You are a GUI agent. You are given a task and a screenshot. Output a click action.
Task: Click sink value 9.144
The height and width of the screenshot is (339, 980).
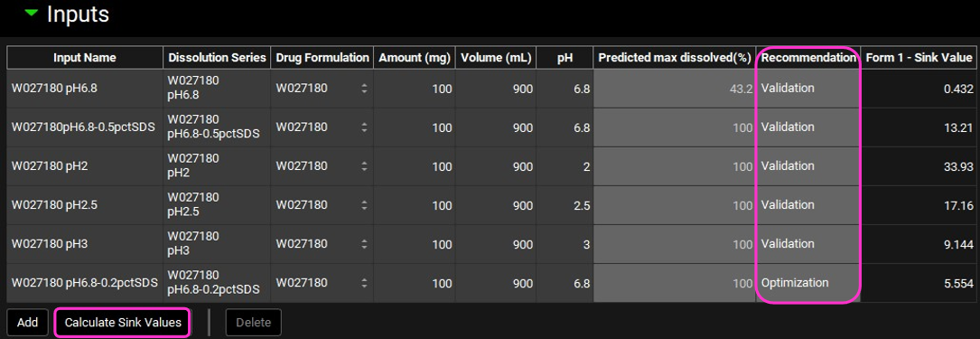click(918, 244)
